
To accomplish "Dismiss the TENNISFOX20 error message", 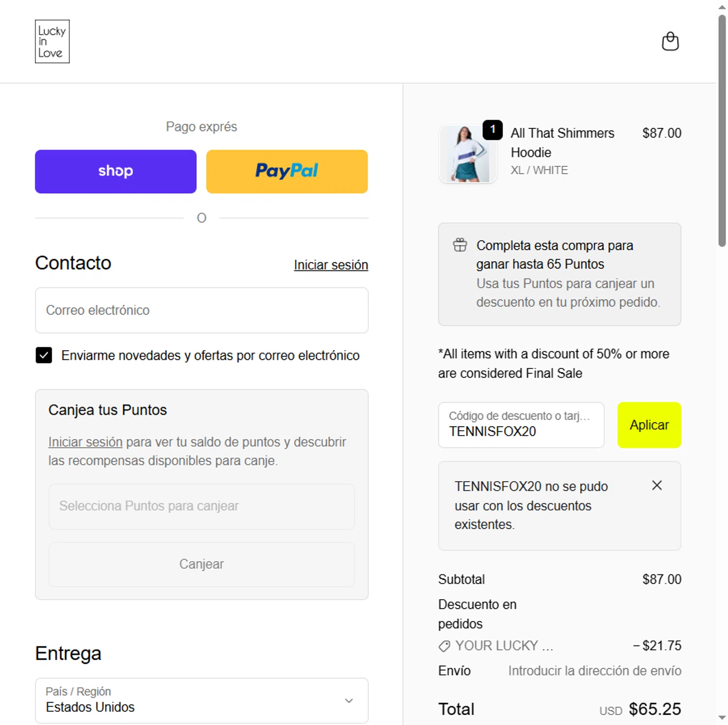I will coord(657,485).
